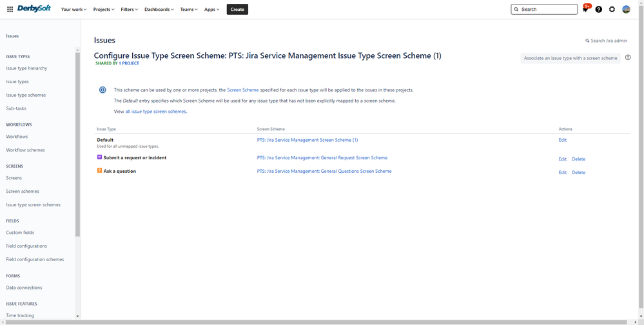Open Data connections in sidebar

[x=24, y=288]
